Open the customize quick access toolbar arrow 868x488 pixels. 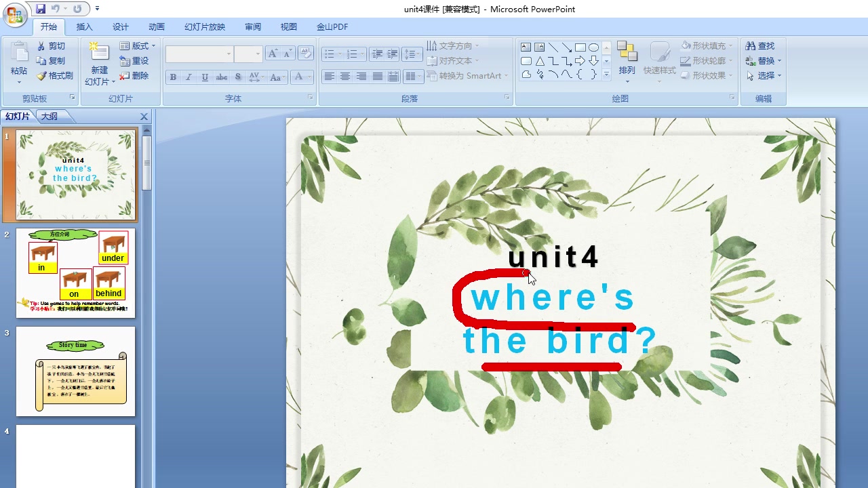[97, 9]
